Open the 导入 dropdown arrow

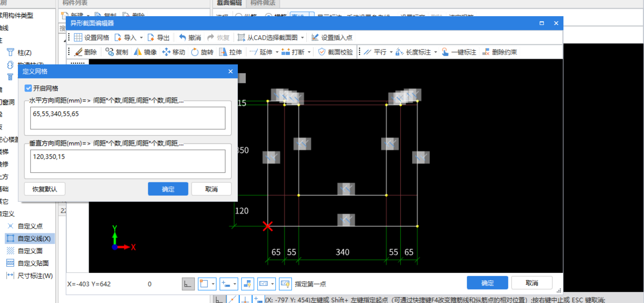[141, 38]
